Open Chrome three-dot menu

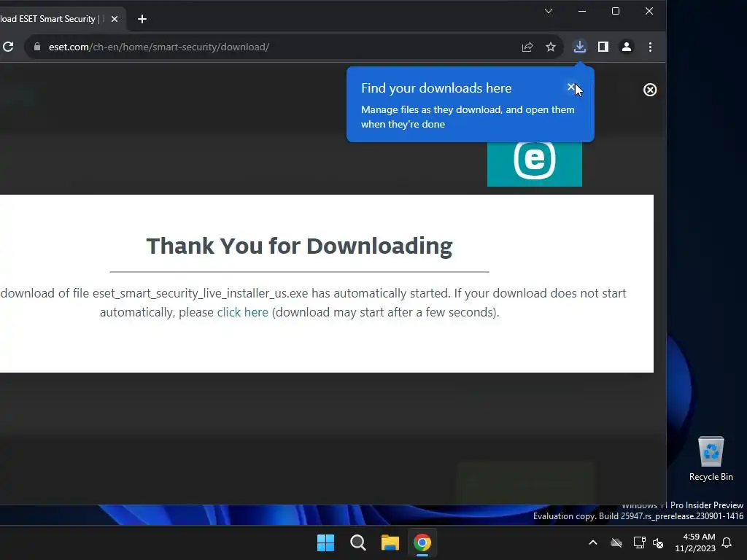click(x=650, y=47)
